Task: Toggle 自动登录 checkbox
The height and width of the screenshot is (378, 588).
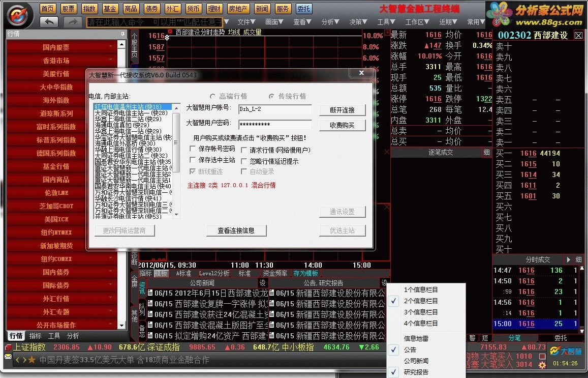Action: [244, 171]
